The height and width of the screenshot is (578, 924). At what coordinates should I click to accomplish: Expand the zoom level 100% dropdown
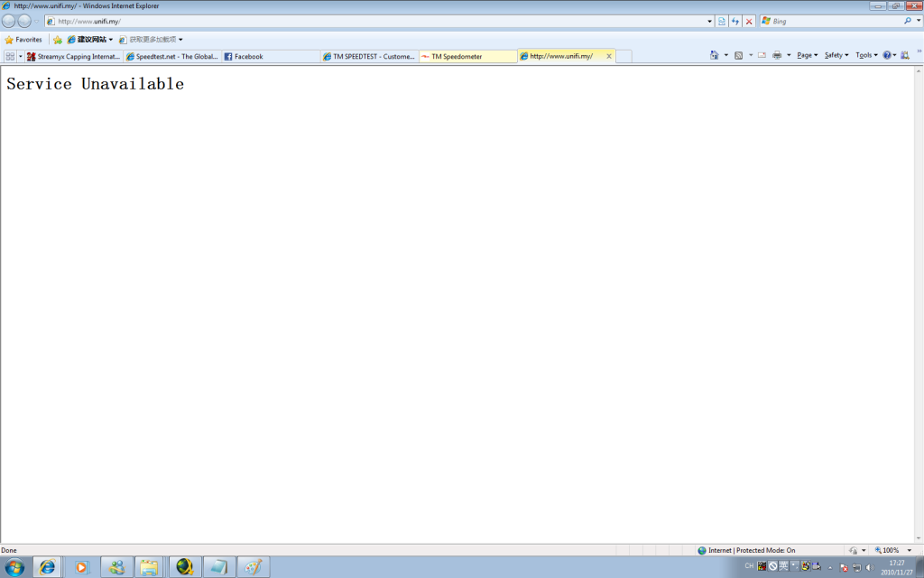click(x=909, y=550)
